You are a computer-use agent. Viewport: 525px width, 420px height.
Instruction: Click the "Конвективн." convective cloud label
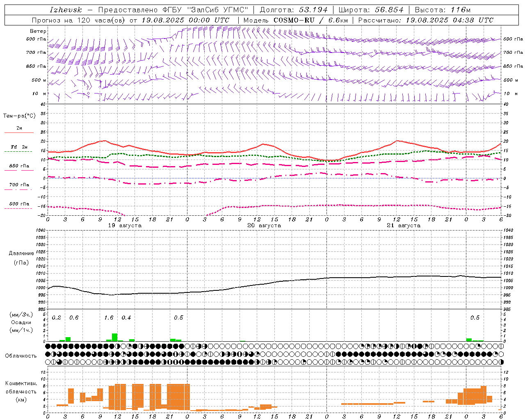point(21,383)
